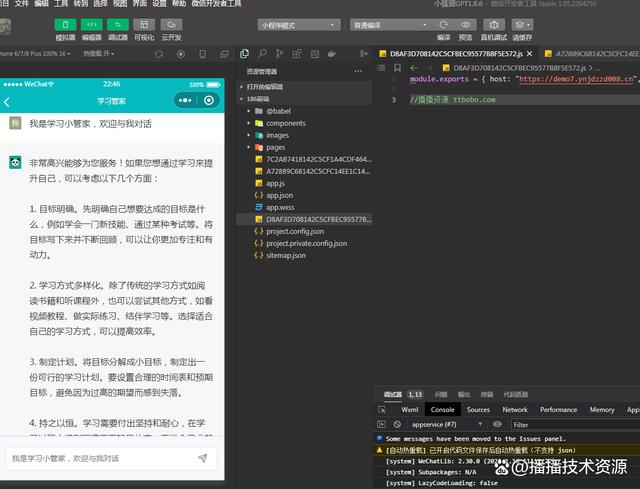The width and height of the screenshot is (640, 489).
Task: Open the mini program mode dropdown
Action: [x=299, y=25]
